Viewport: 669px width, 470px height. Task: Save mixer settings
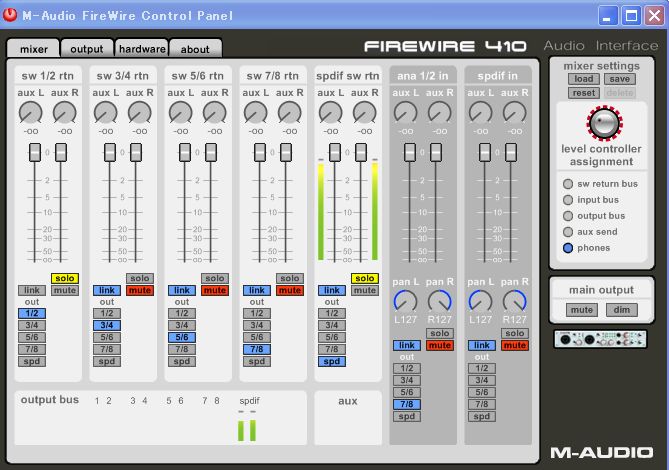click(x=620, y=79)
